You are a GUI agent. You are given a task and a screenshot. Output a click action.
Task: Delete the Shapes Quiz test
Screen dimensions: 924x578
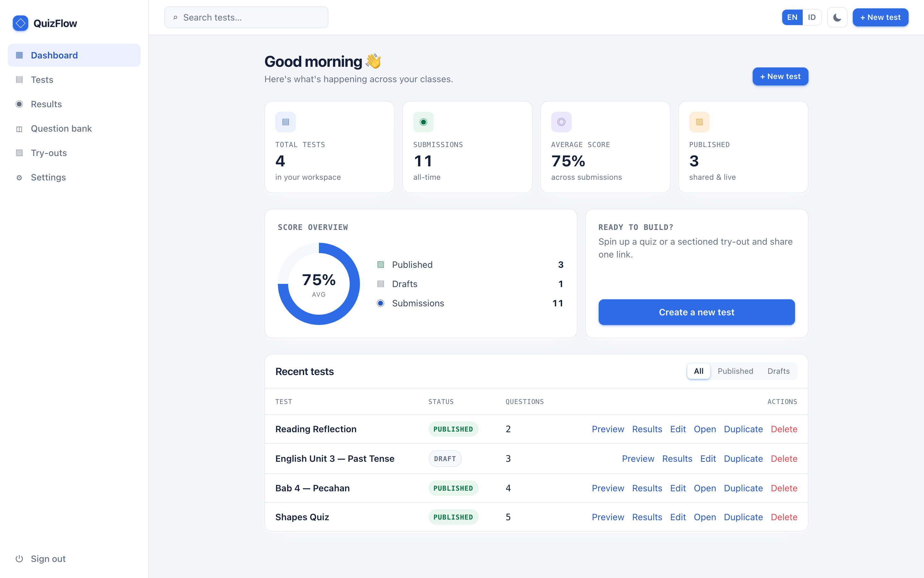click(784, 517)
